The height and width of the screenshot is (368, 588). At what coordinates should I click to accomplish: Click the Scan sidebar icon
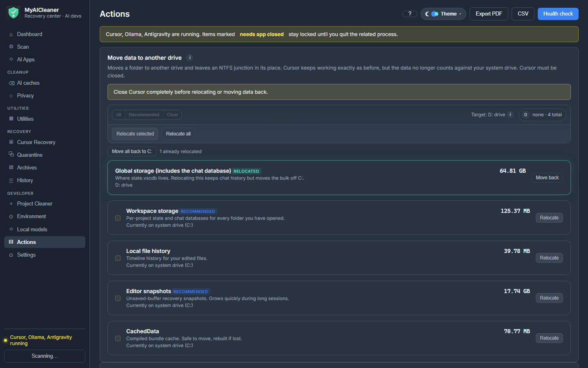(11, 47)
